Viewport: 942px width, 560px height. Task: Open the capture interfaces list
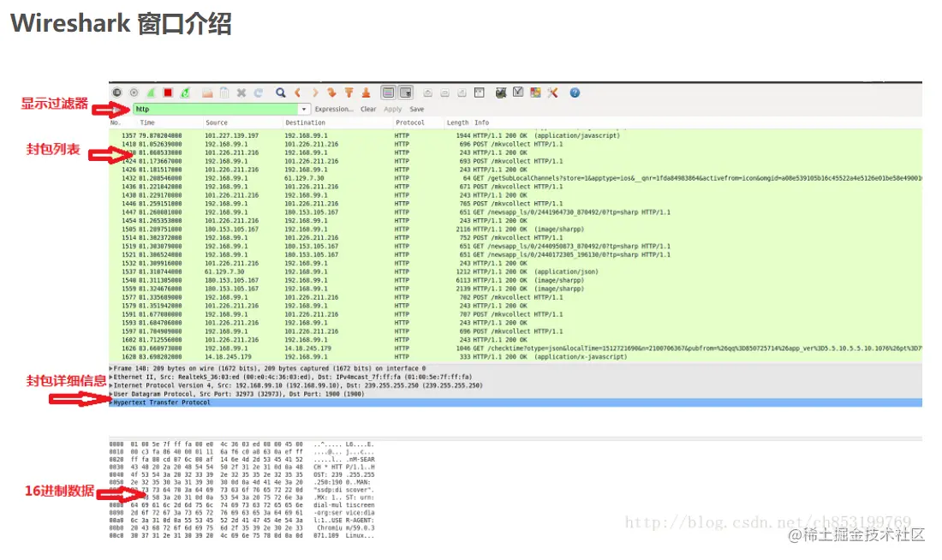116,92
